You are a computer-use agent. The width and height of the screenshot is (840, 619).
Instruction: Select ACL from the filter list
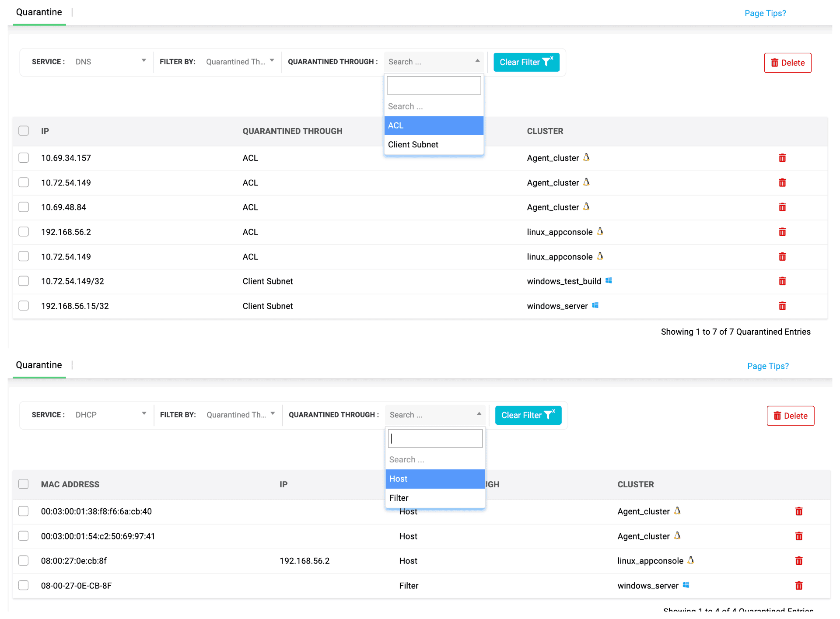tap(434, 126)
